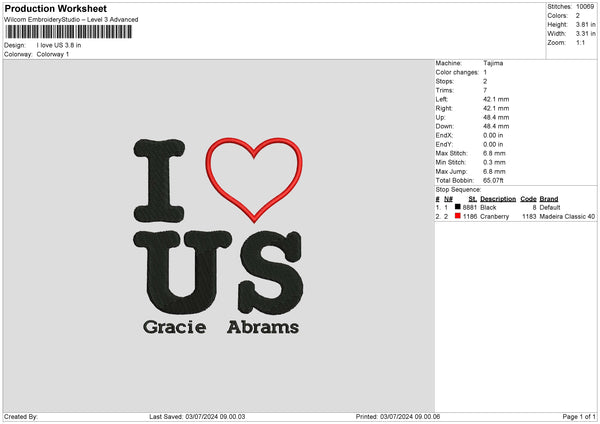Click the 'Cranberry' description in row 2

pos(494,217)
